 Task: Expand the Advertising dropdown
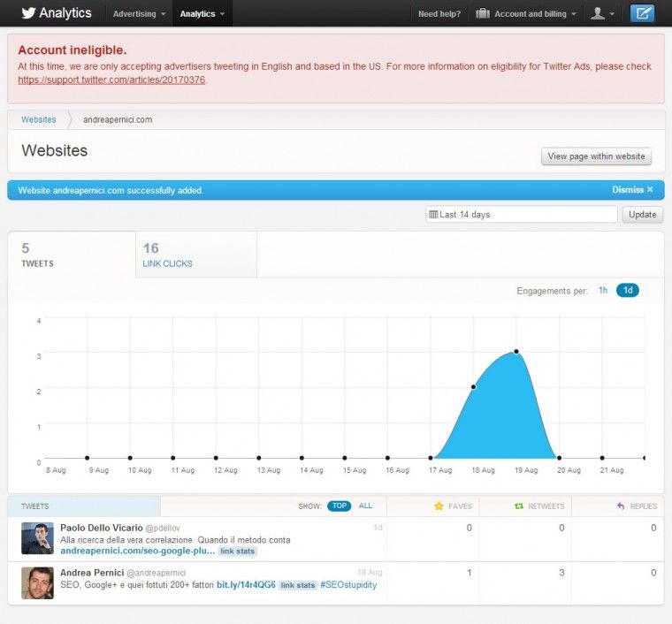pos(139,14)
